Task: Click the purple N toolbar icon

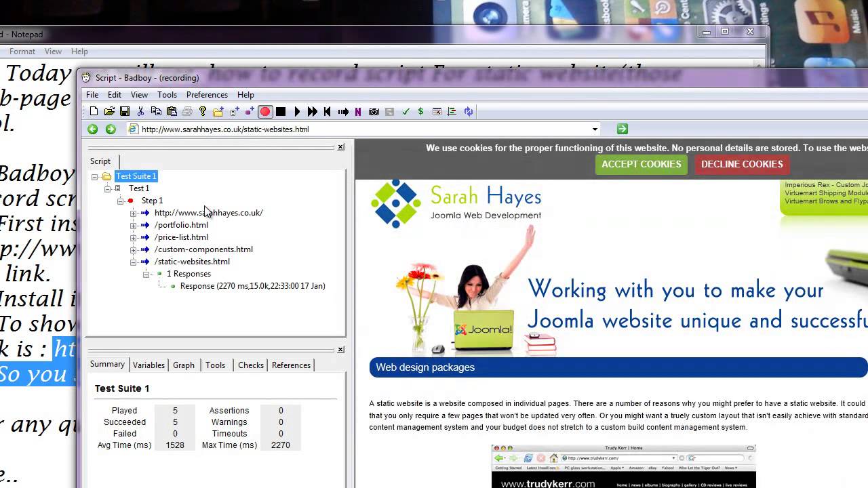Action: [x=358, y=112]
